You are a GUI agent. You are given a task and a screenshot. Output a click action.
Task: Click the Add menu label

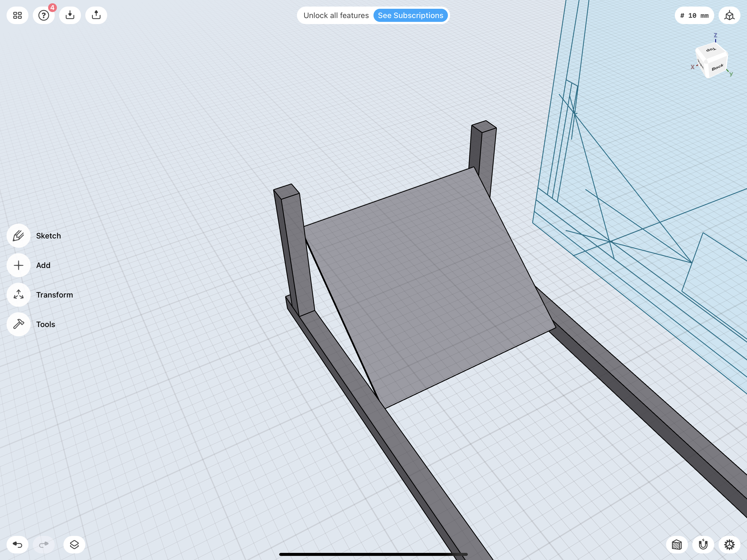43,265
